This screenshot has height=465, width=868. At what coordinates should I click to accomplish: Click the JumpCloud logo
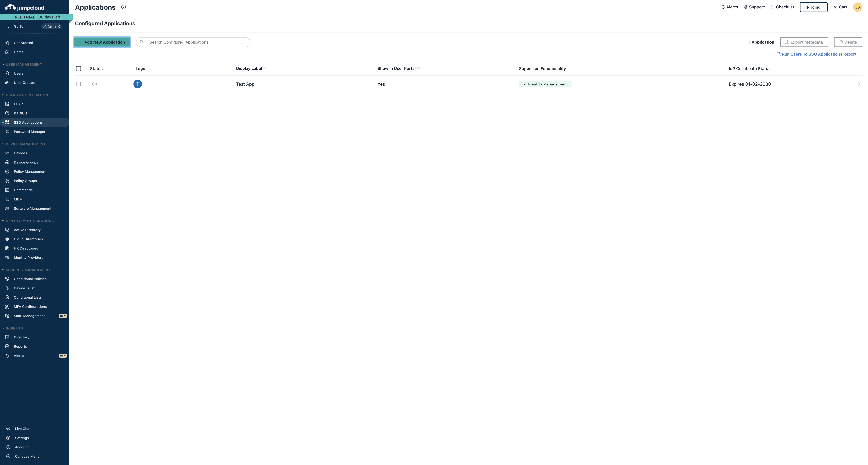tap(24, 7)
